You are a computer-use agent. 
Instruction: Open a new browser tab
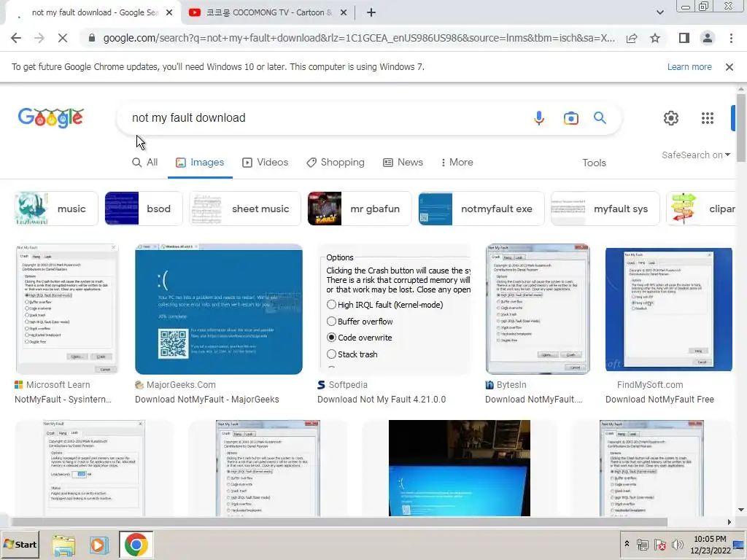point(371,13)
